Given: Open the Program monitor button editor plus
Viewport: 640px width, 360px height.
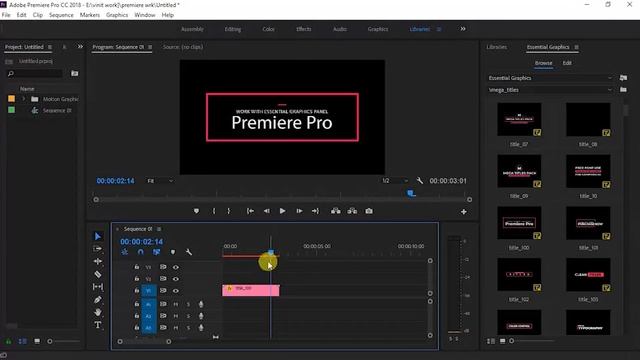Looking at the screenshot, I should 464,212.
